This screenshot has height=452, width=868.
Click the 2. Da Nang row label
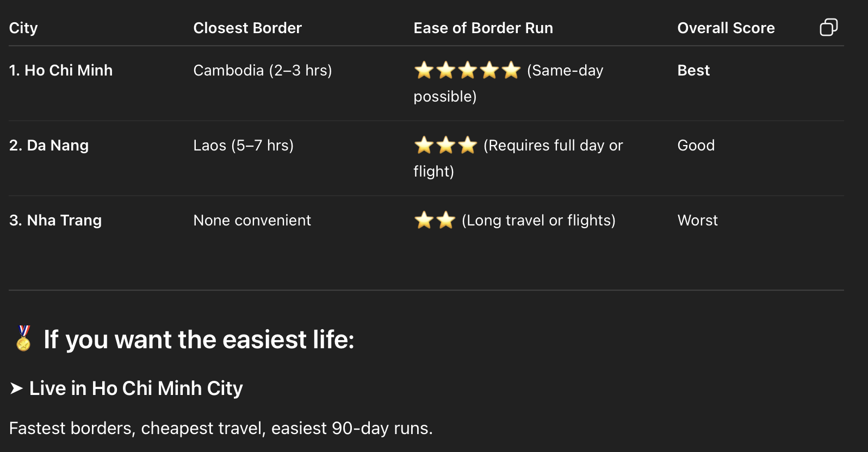click(x=49, y=145)
